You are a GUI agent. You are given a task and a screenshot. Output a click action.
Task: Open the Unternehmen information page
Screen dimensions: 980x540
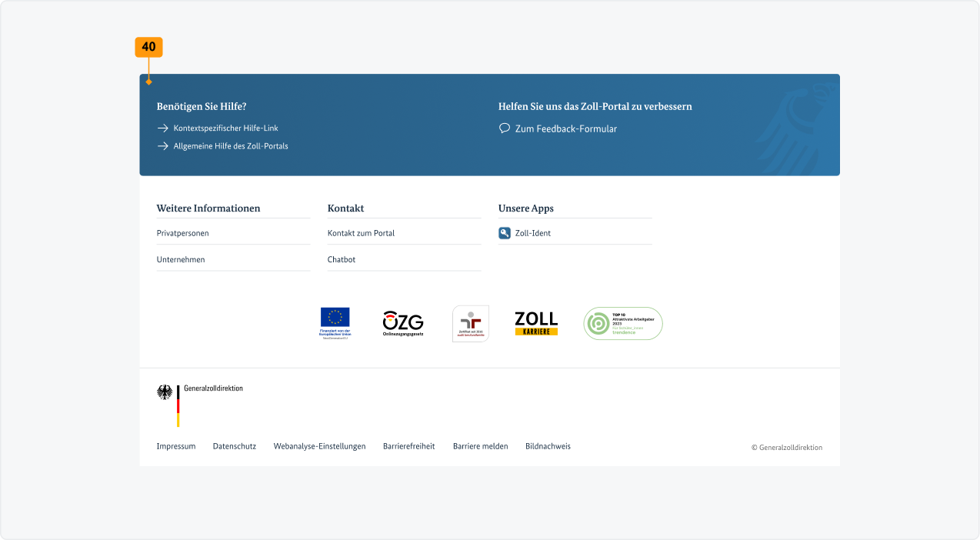click(x=180, y=259)
